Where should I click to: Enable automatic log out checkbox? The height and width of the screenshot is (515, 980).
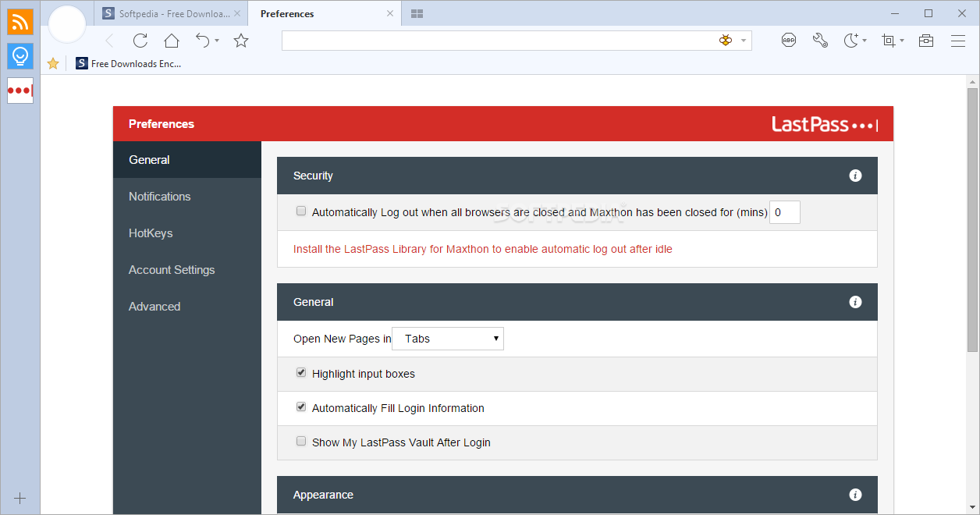coord(301,211)
